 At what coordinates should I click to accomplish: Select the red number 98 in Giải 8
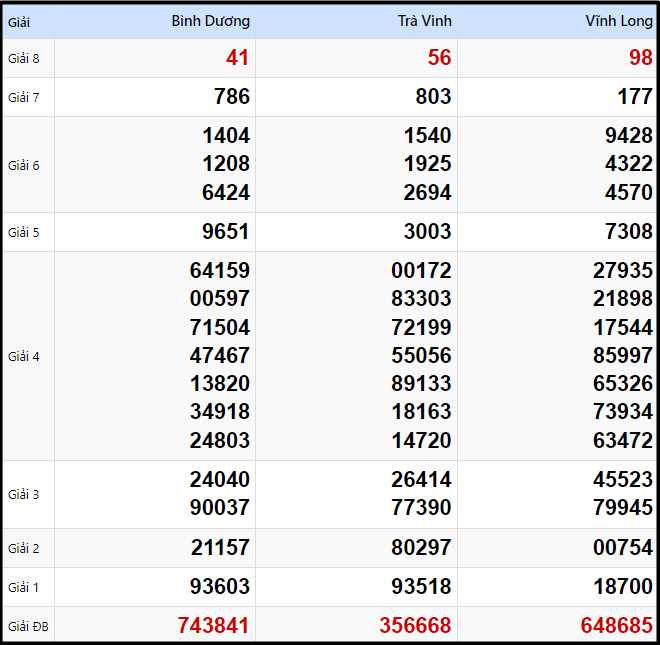click(640, 58)
